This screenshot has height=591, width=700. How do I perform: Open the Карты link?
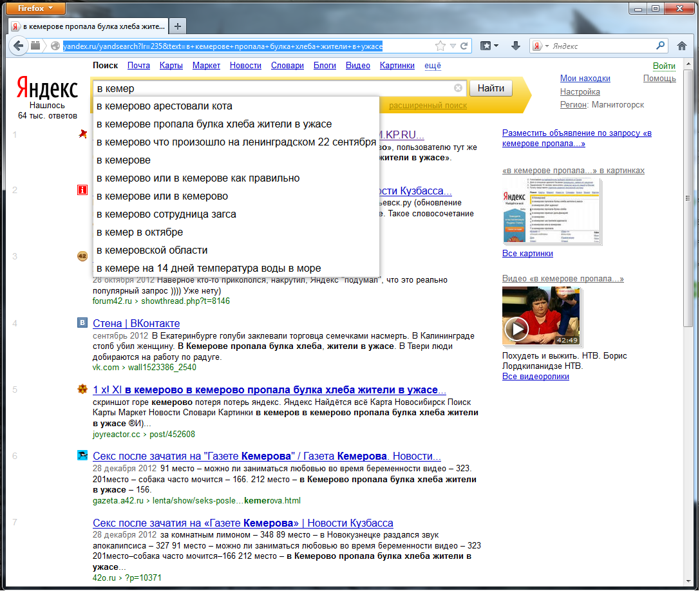coord(171,66)
